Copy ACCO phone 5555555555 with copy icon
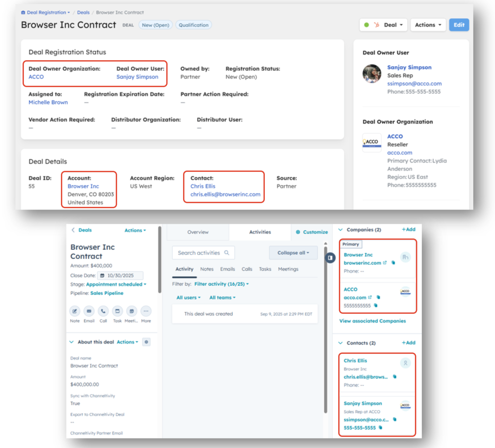This screenshot has height=448, width=495. pos(376,305)
